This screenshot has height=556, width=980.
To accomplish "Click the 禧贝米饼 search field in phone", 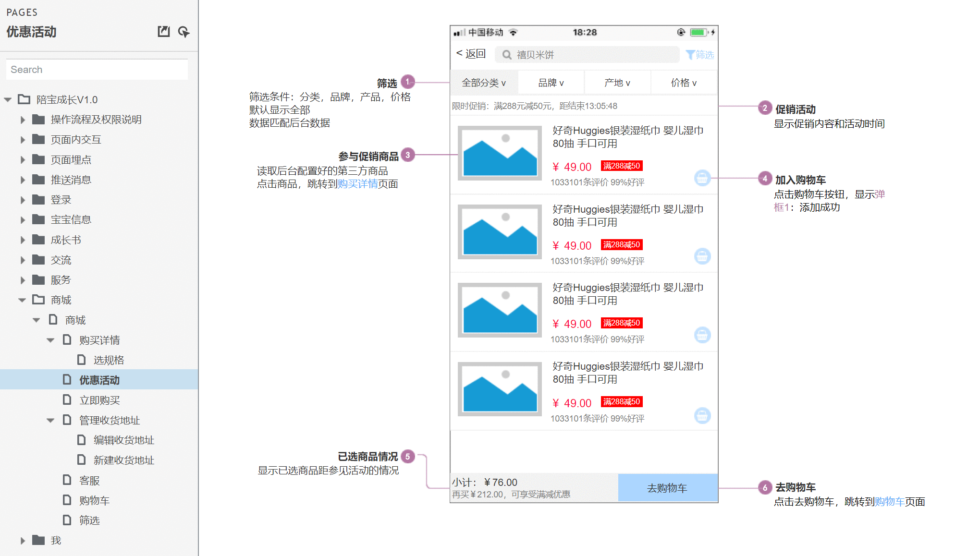I will (587, 55).
